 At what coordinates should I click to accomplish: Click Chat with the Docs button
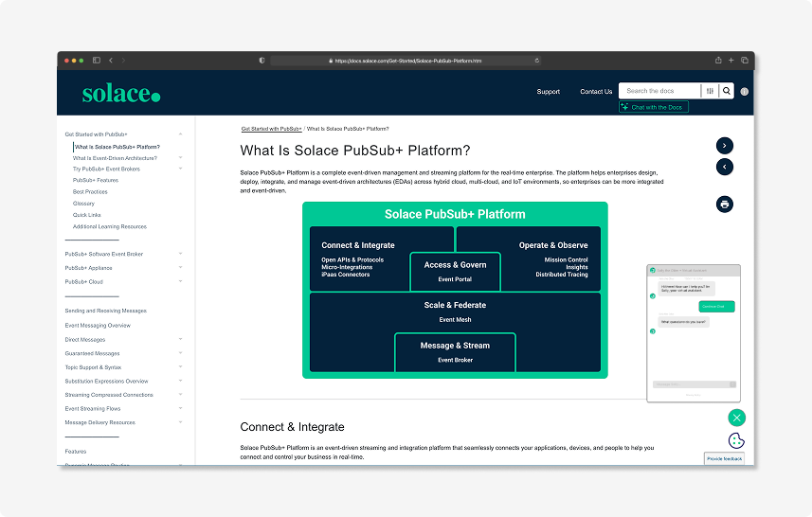[654, 107]
